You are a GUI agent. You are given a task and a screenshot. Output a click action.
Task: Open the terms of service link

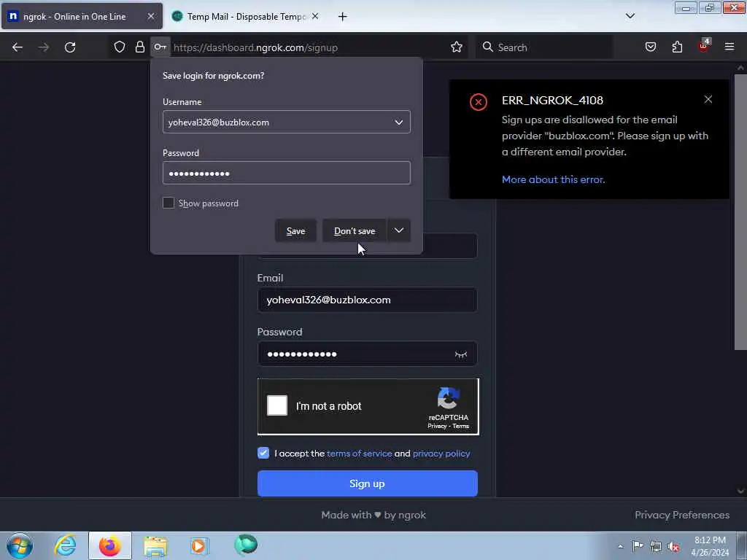coord(359,454)
